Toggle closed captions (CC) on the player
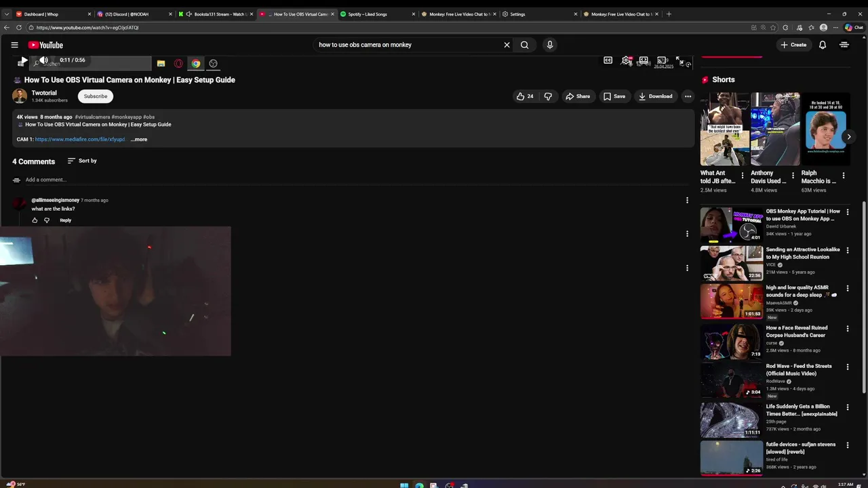The width and height of the screenshot is (868, 488). point(608,60)
